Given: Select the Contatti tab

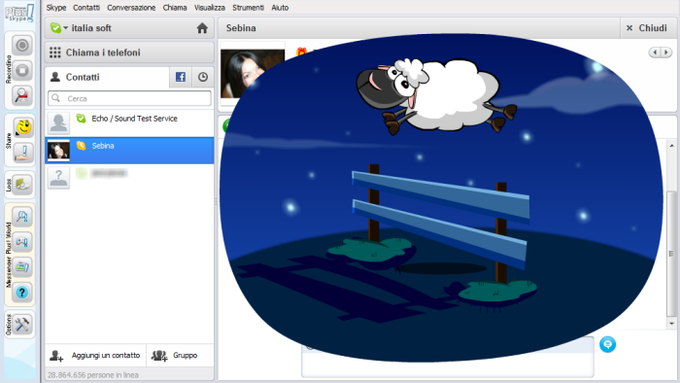Looking at the screenshot, I should pyautogui.click(x=107, y=77).
